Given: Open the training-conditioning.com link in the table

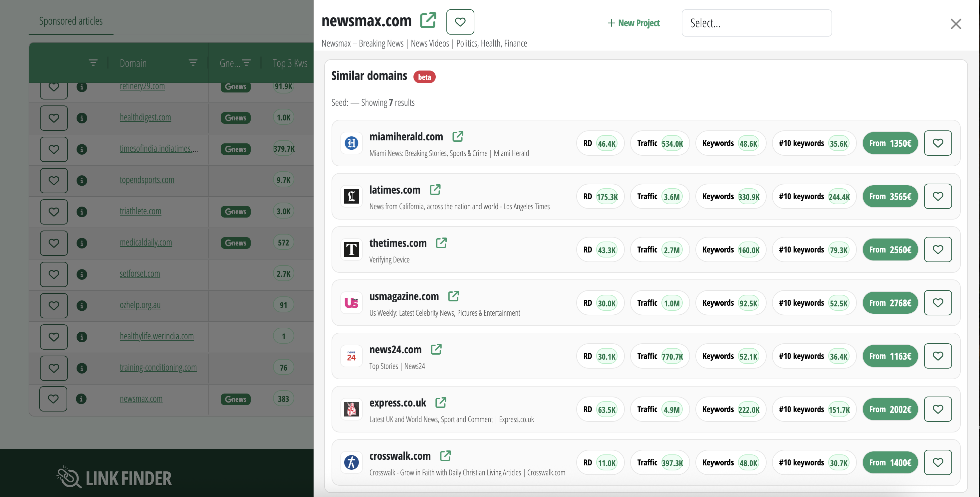Looking at the screenshot, I should tap(158, 367).
